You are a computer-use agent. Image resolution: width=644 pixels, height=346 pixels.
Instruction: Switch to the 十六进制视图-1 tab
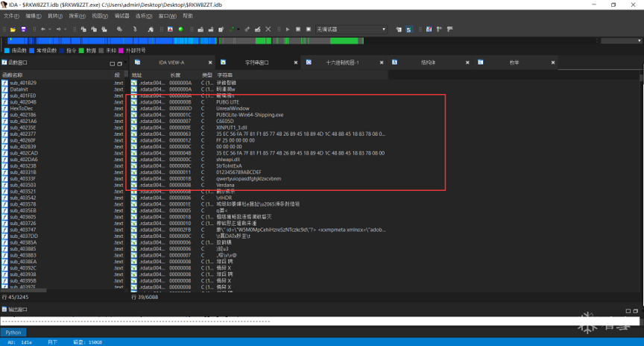pos(342,63)
